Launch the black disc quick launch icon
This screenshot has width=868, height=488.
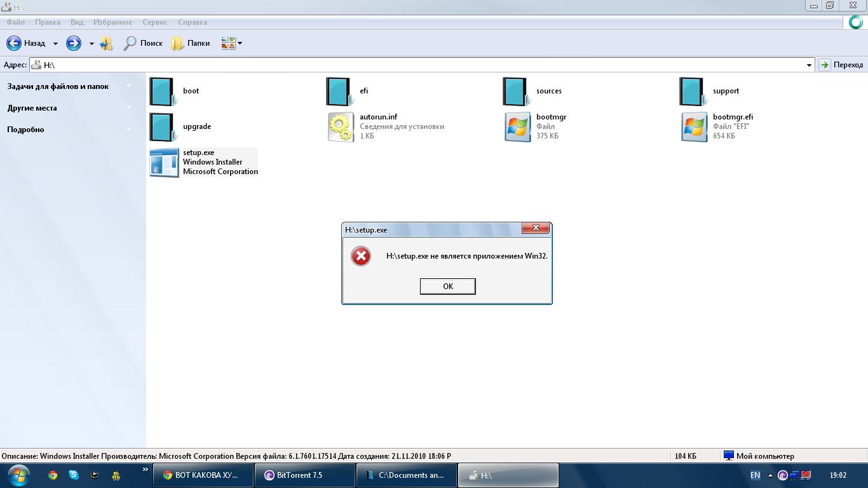pyautogui.click(x=95, y=475)
